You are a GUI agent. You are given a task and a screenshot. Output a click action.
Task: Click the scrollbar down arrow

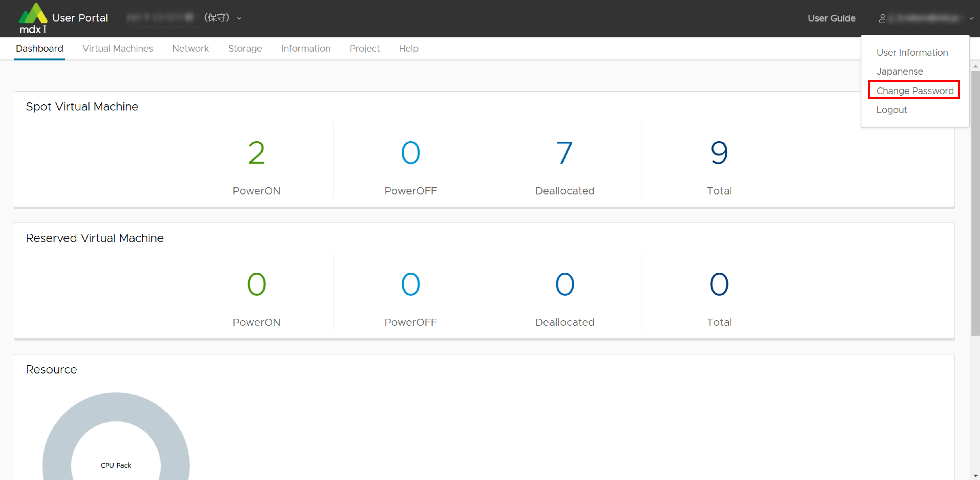(975, 475)
